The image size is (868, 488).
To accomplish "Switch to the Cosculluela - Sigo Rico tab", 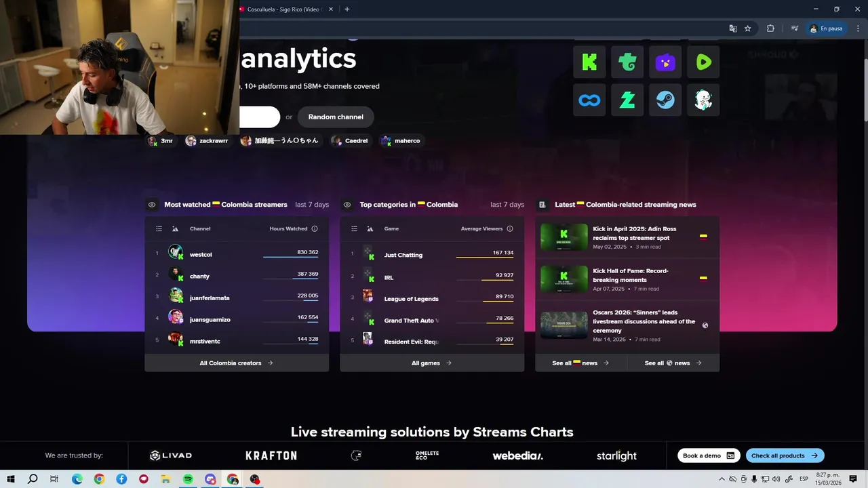I will tap(283, 9).
